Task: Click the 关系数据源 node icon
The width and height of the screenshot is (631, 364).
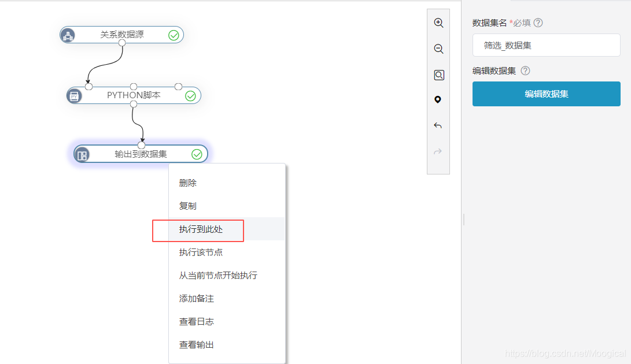Action: (x=68, y=35)
